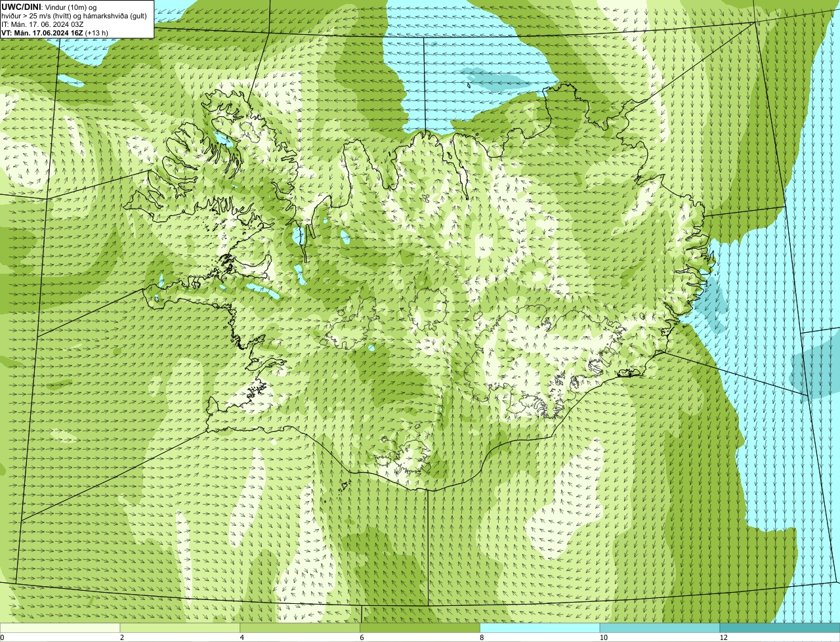Click the above-12 m/s teal scale segment
The image size is (840, 642).
[780, 628]
